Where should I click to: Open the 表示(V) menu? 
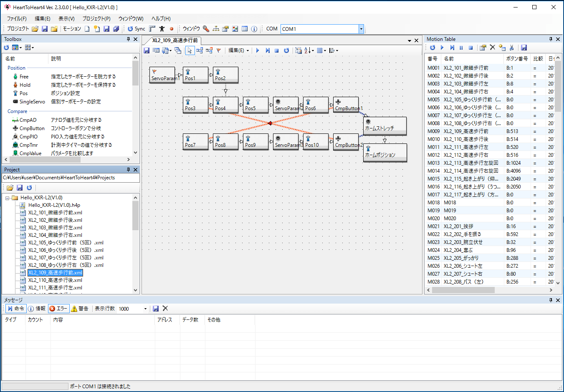(x=66, y=19)
